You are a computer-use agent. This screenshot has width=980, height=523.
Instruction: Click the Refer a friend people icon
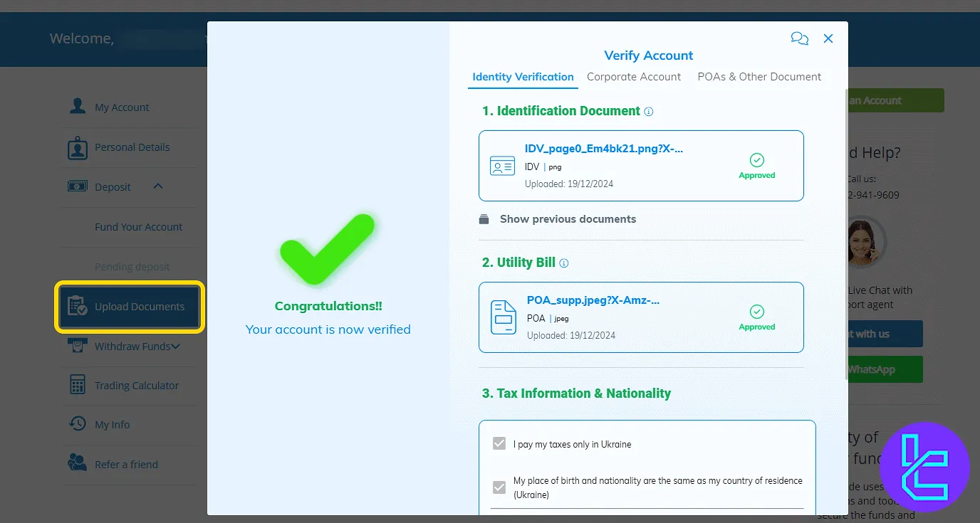tap(77, 464)
